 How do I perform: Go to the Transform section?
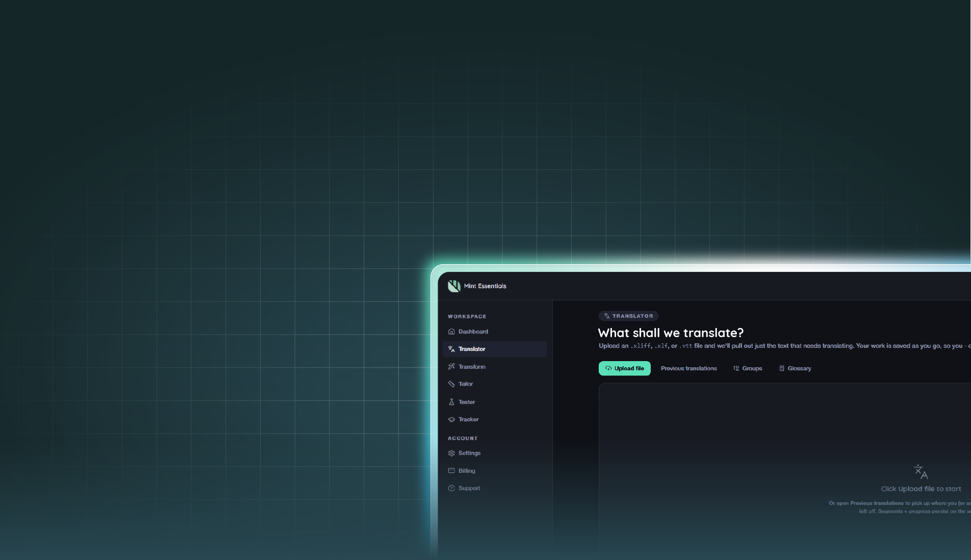point(495,367)
